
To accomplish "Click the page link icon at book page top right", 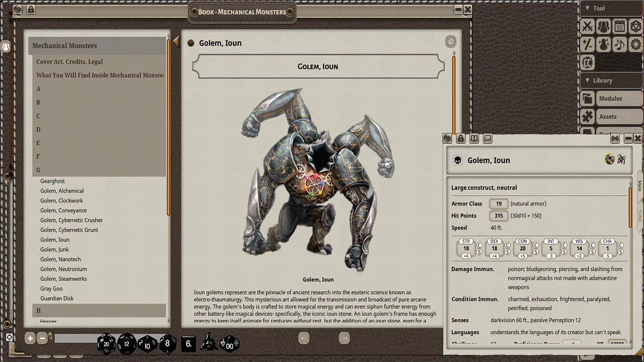I will tap(450, 41).
